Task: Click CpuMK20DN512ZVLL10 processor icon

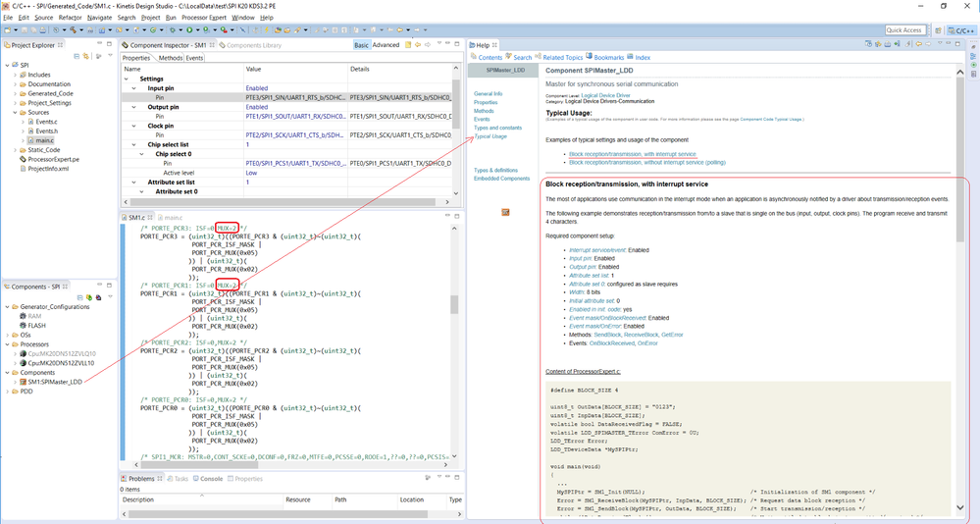Action: [x=23, y=363]
